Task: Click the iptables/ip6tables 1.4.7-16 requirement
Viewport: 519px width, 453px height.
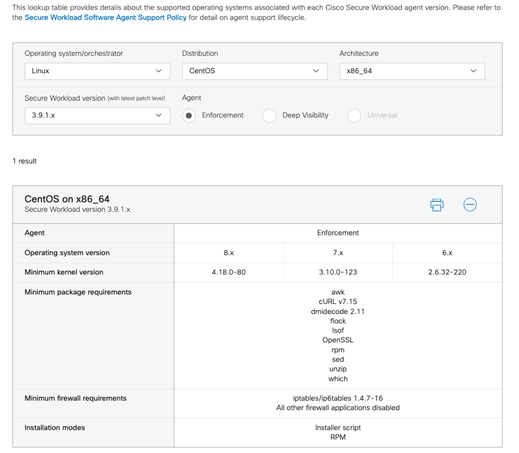Action: click(x=338, y=398)
